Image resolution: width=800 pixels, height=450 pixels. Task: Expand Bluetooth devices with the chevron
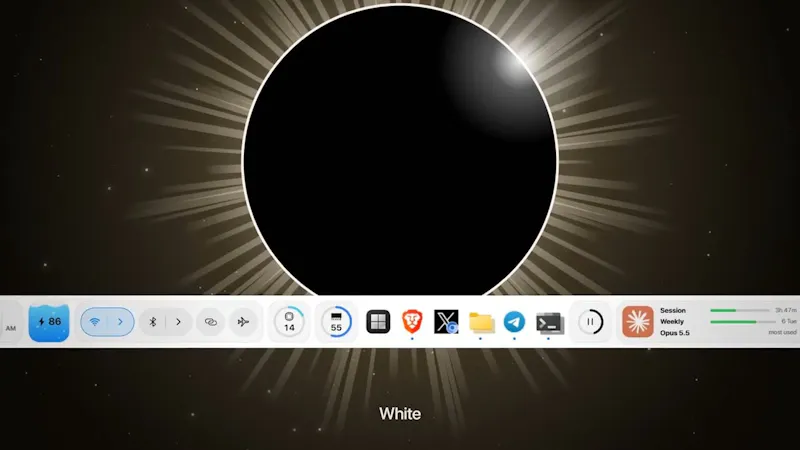pyautogui.click(x=179, y=322)
